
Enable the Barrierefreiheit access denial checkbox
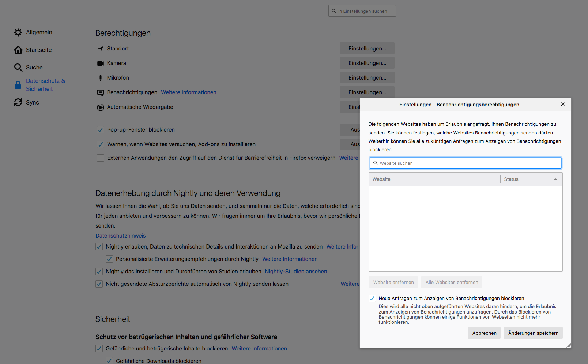click(101, 158)
